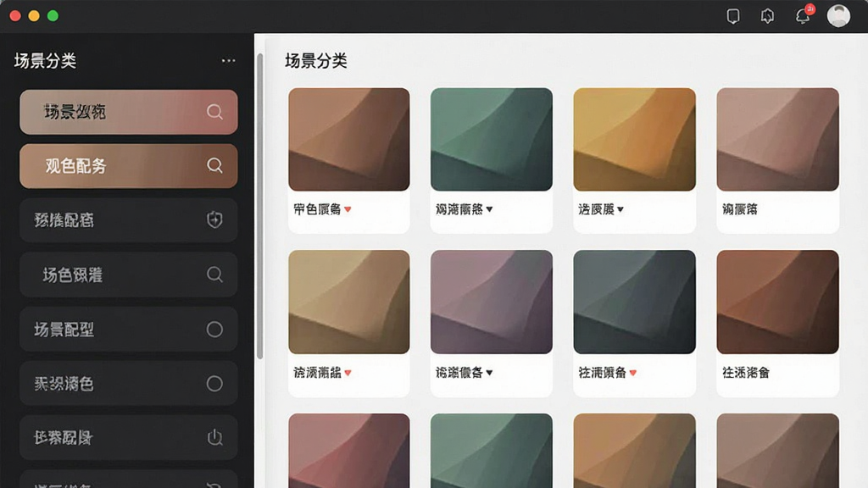The height and width of the screenshot is (488, 868).
Task: Select the sidebar item with the shield icon
Action: click(x=129, y=220)
